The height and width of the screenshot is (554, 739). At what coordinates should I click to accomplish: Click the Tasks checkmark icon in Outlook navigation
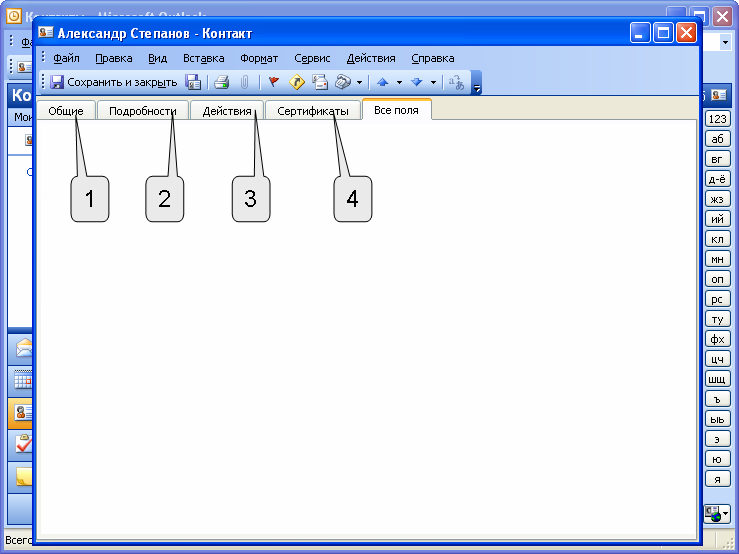coord(22,444)
